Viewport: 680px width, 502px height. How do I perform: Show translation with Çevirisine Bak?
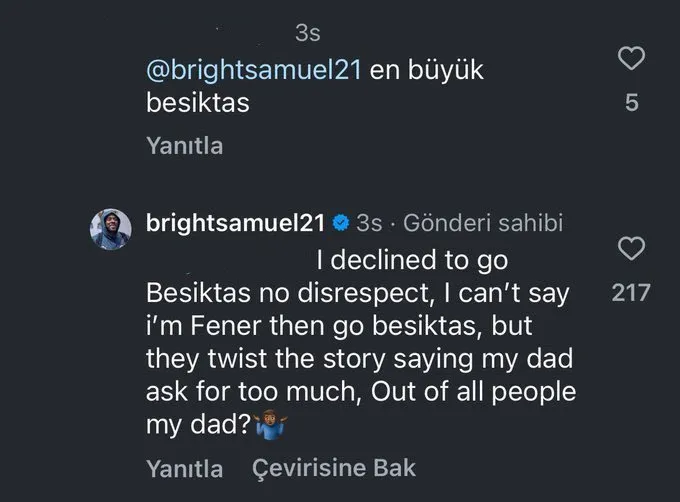[x=333, y=467]
